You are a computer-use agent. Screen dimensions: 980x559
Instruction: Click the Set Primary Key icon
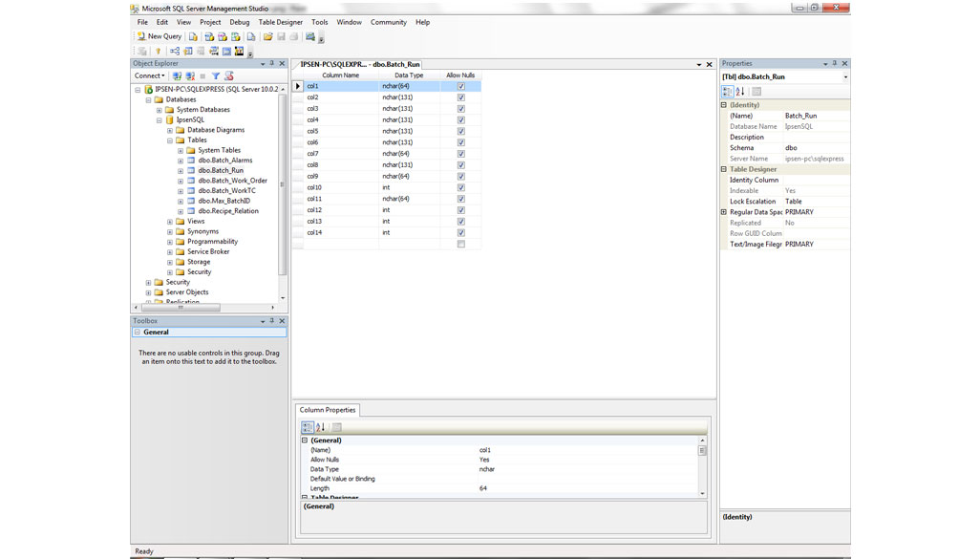159,52
